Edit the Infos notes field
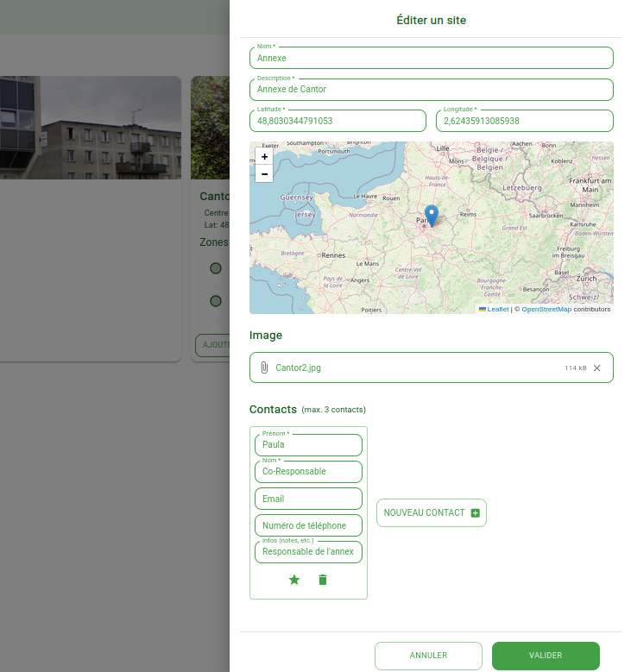631x672 pixels. (x=308, y=552)
